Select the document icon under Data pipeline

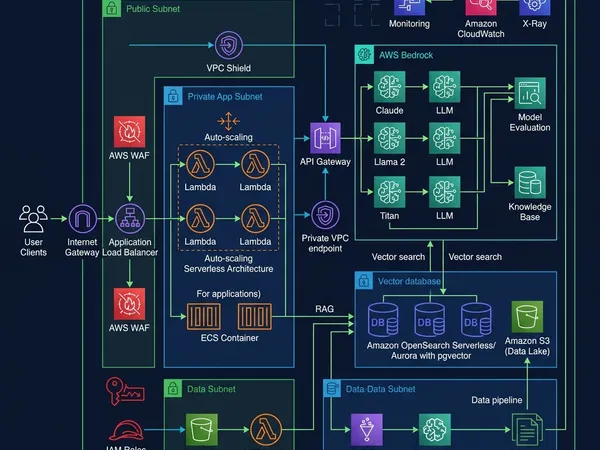[x=527, y=429]
